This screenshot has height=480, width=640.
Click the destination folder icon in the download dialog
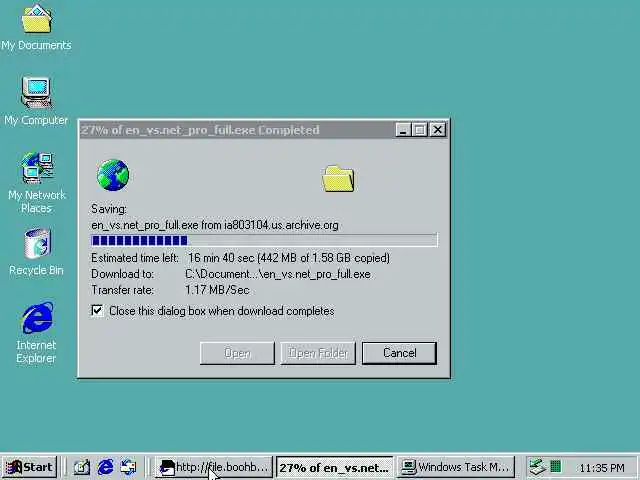pyautogui.click(x=338, y=178)
